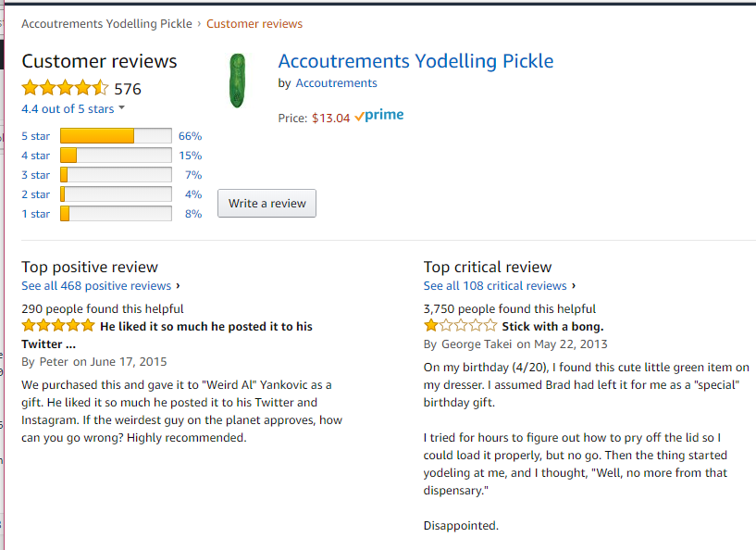Click the Write a review button
756x550 pixels.
pos(266,203)
